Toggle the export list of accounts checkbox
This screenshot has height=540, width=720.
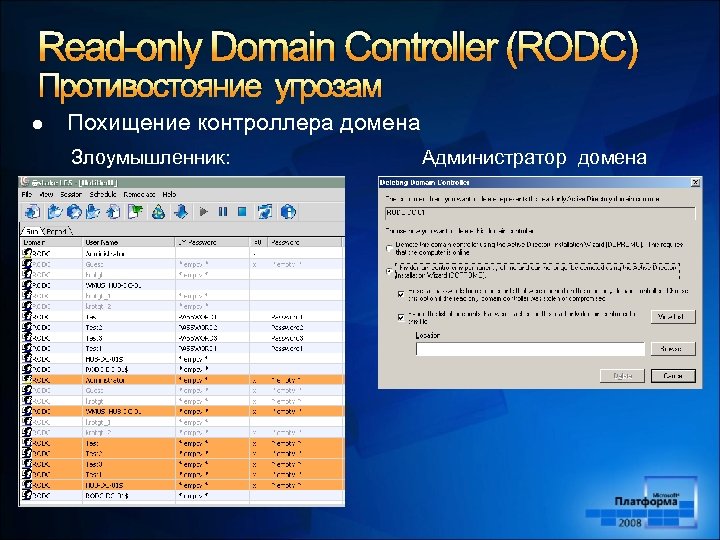tap(401, 317)
